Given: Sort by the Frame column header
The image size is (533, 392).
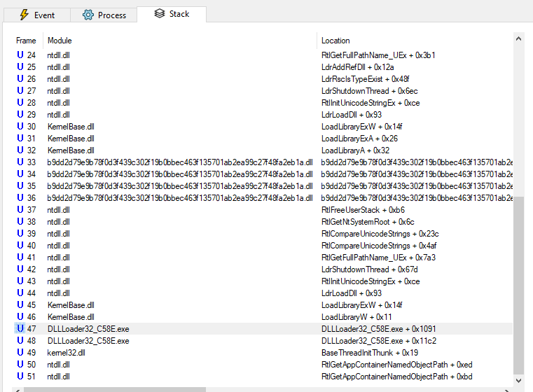Looking at the screenshot, I should (26, 41).
